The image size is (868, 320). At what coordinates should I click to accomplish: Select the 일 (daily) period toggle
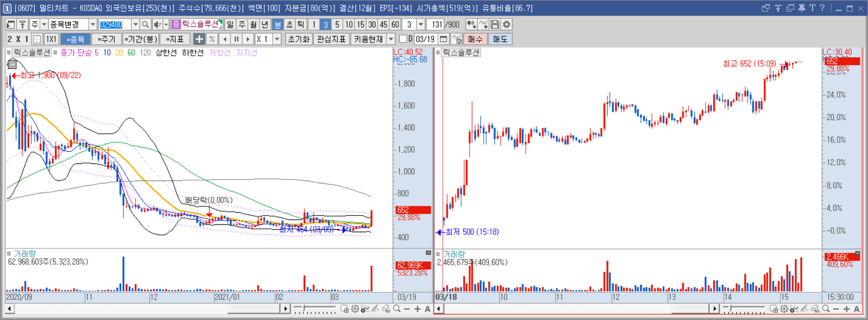pos(230,24)
